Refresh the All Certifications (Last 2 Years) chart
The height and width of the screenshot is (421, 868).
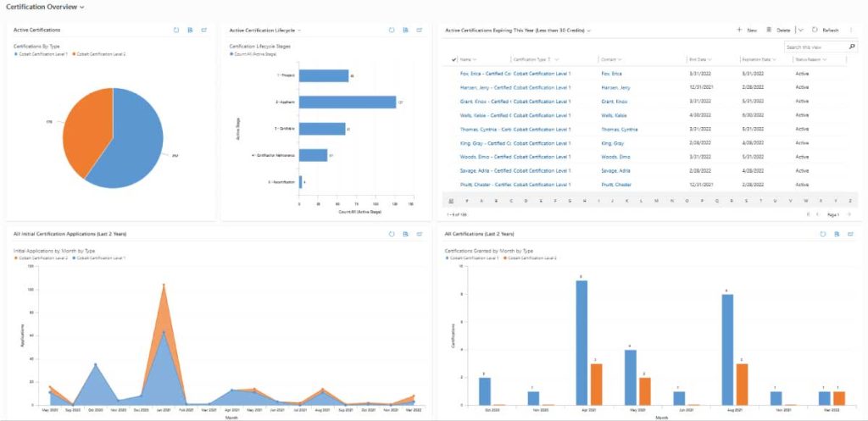pos(822,234)
